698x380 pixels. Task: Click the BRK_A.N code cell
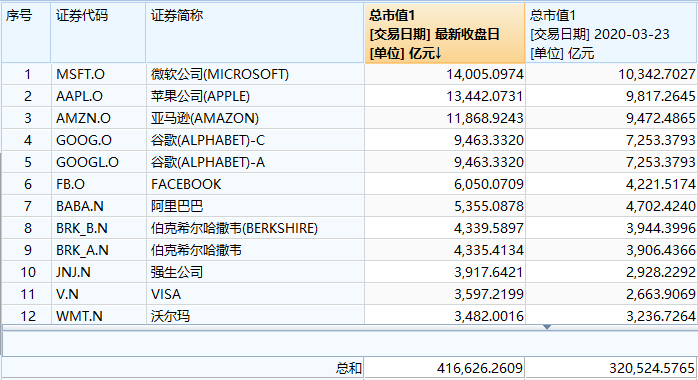tap(98, 250)
